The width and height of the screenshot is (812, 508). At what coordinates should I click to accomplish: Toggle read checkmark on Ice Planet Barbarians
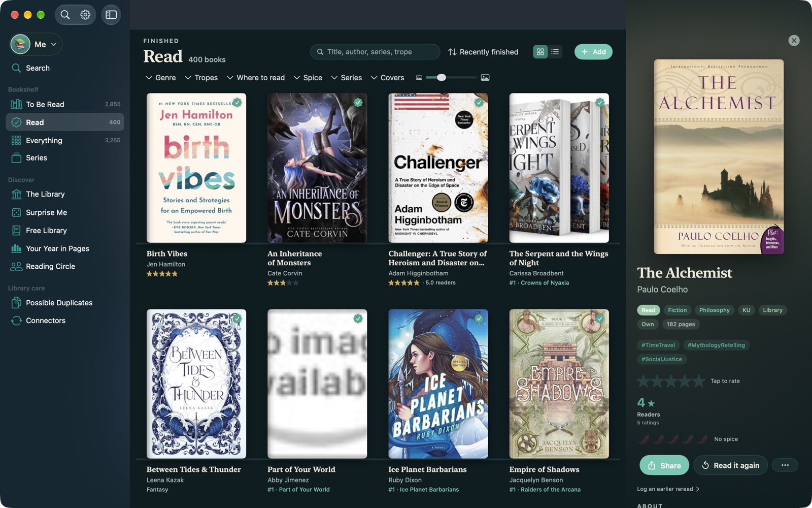pyautogui.click(x=479, y=319)
